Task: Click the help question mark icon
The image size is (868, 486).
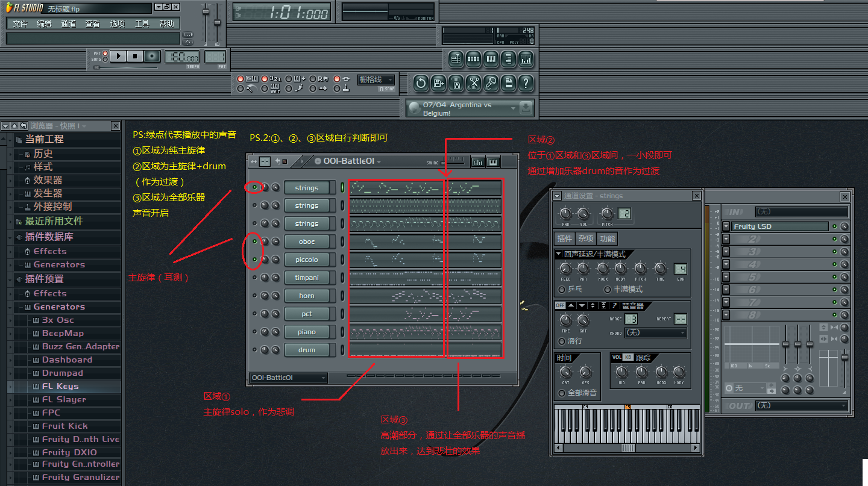Action: (x=526, y=83)
